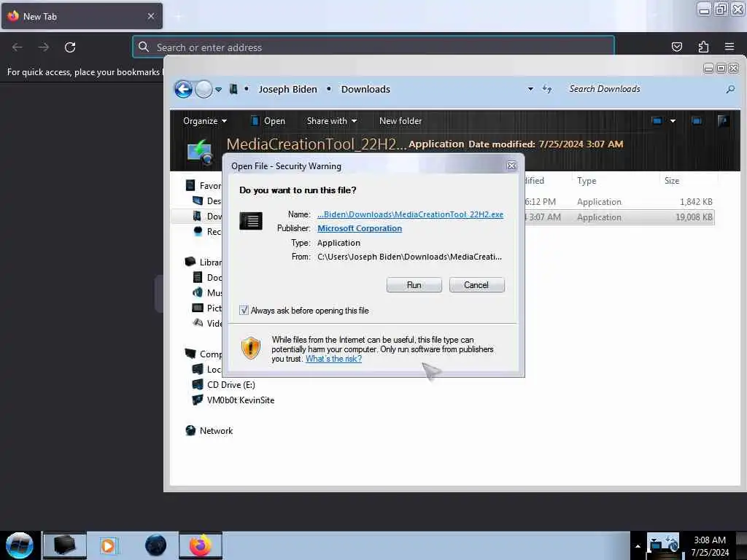The width and height of the screenshot is (747, 560).
Task: Expand the address bar history dropdown
Action: pyautogui.click(x=530, y=89)
